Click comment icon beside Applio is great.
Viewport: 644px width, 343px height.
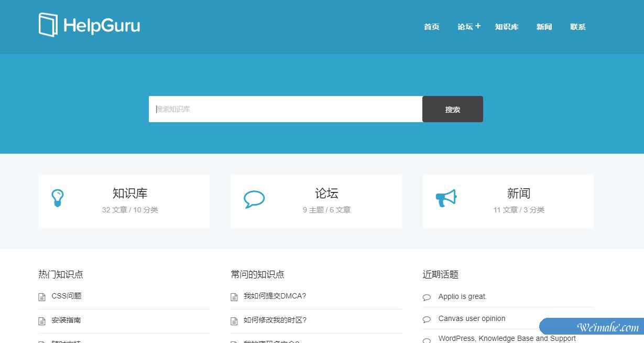[x=427, y=297]
